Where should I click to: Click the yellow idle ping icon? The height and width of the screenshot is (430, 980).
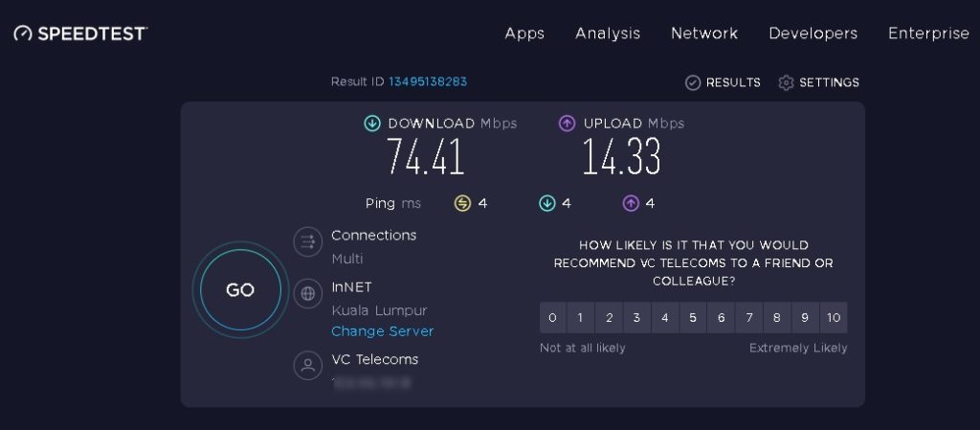[462, 203]
